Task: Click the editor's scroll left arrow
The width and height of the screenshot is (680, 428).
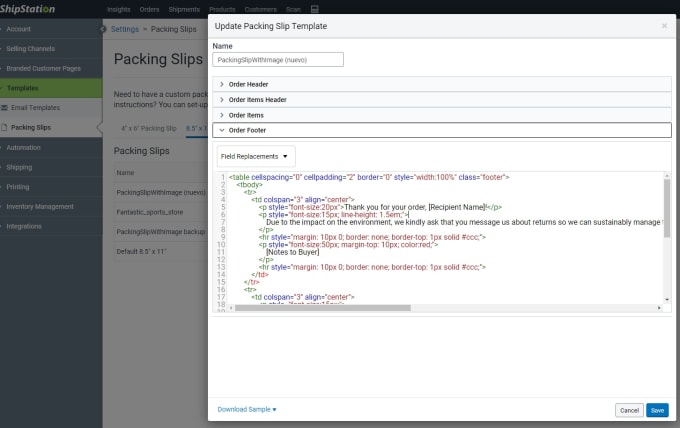Action: click(231, 308)
